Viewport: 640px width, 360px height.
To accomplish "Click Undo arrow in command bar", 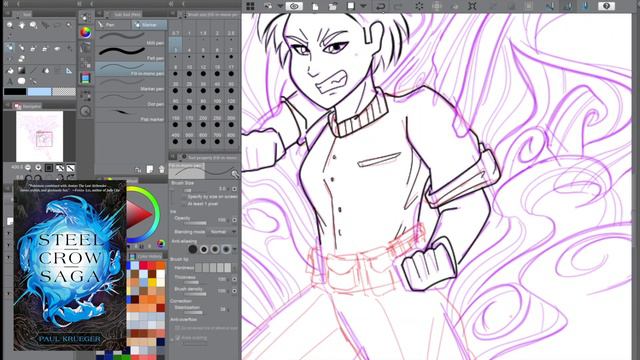I will [x=381, y=6].
